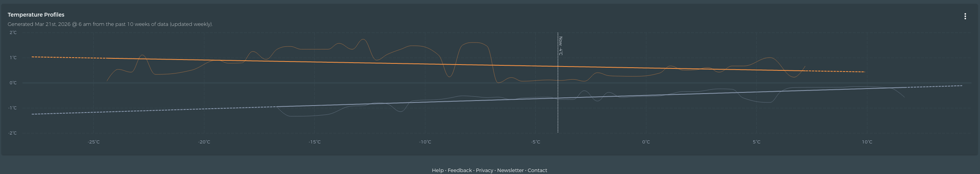The image size is (980, 174).
Task: Click the Feedback footer link
Action: [x=459, y=170]
